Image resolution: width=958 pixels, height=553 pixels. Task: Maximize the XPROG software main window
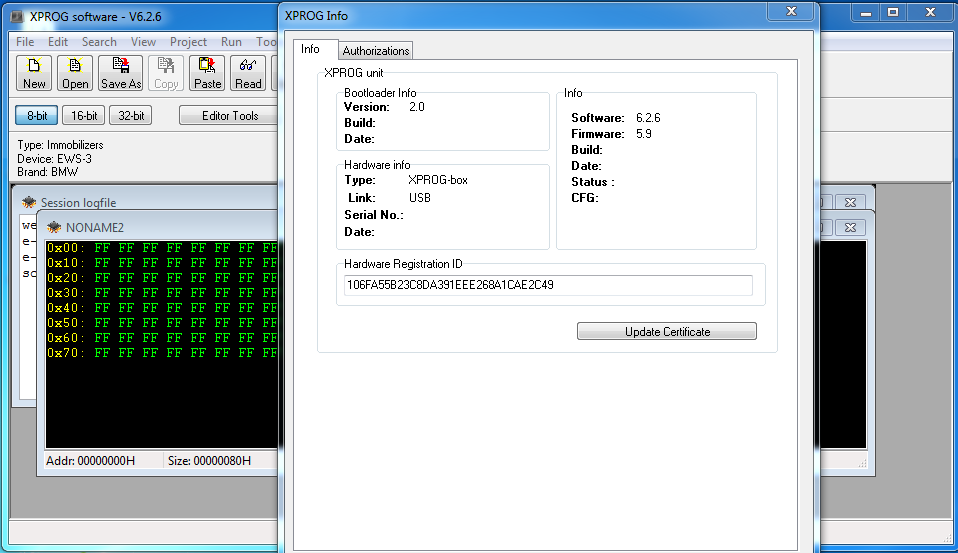pos(893,12)
